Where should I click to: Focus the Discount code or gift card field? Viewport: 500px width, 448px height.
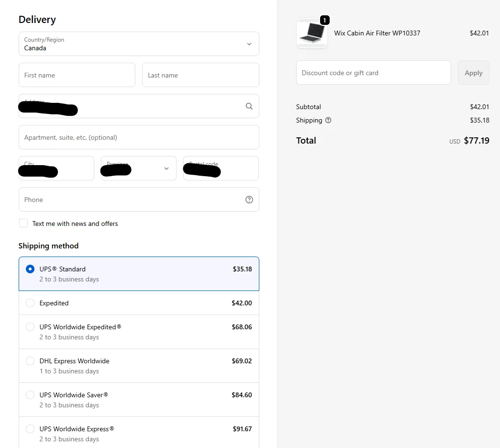coord(373,73)
